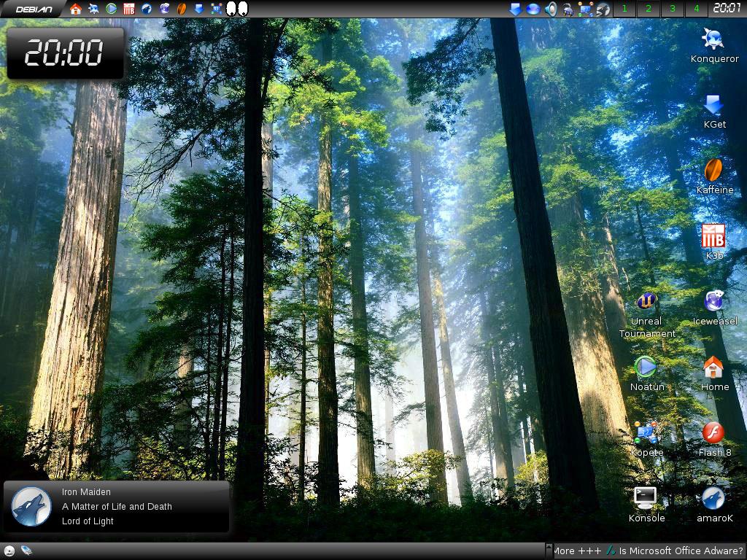Click the CD disc icon in bottom panel
Viewport: 747px width, 560px height.
coord(9,551)
